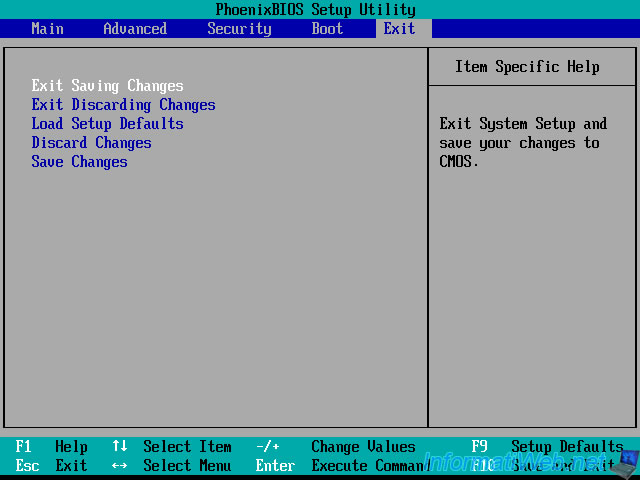Switch to the Advanced tab
Viewport: 640px width, 480px height.
coord(135,29)
